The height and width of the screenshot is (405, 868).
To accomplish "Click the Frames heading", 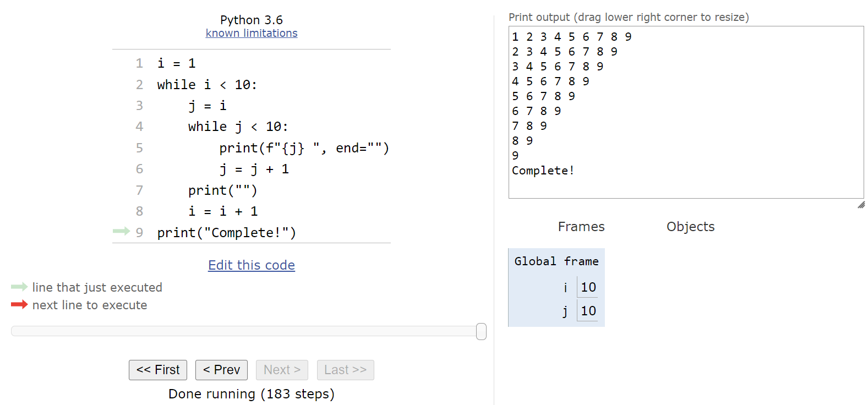I will 581,227.
